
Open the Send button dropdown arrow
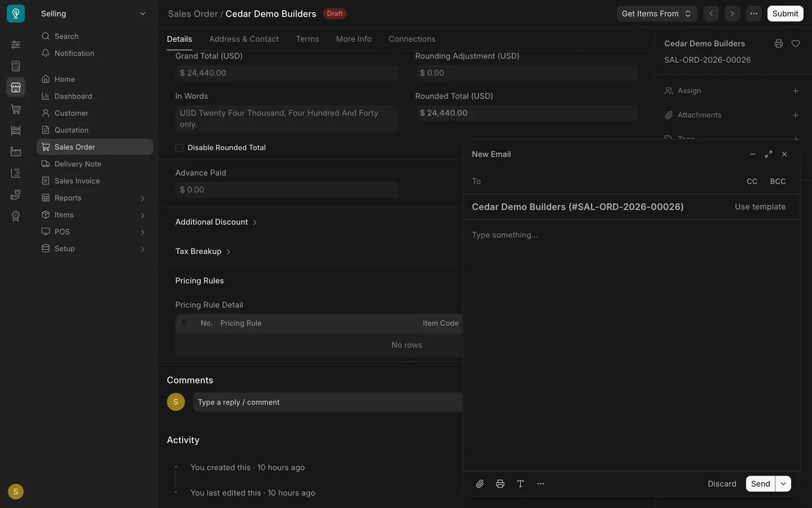(783, 484)
